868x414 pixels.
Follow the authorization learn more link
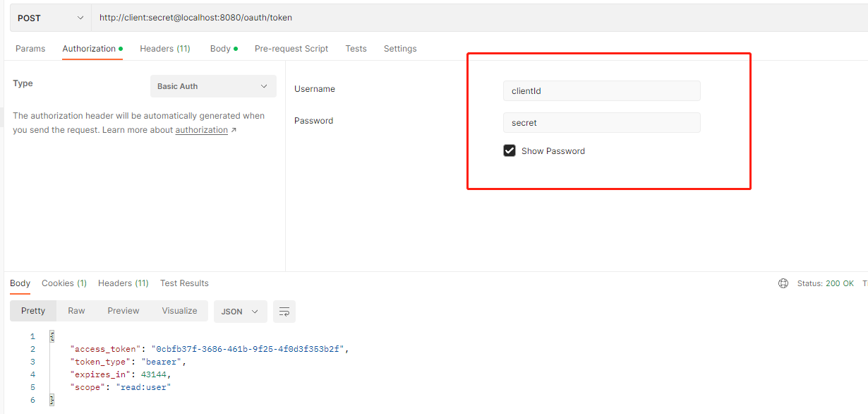[x=202, y=130]
